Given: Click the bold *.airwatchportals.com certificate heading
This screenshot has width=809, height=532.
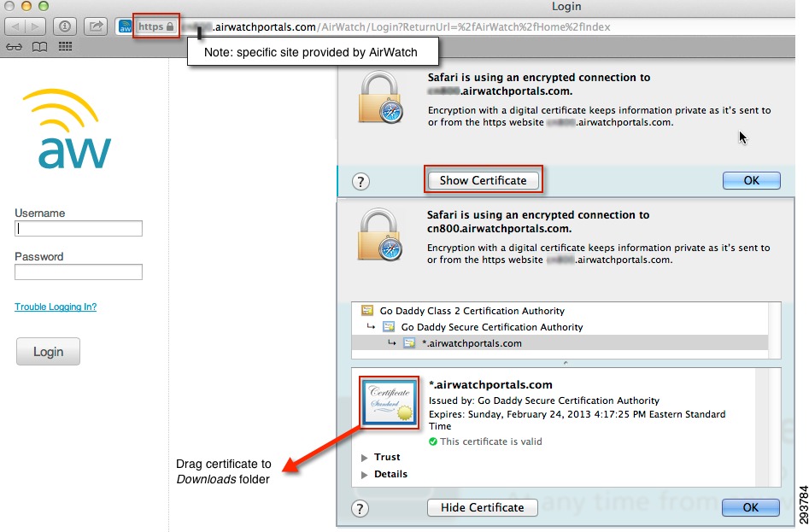Looking at the screenshot, I should (490, 384).
